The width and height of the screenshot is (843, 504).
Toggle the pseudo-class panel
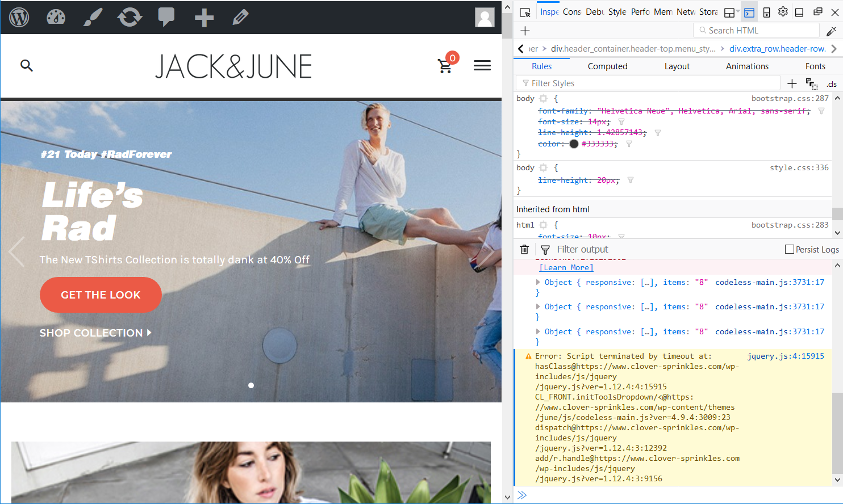[x=812, y=84]
